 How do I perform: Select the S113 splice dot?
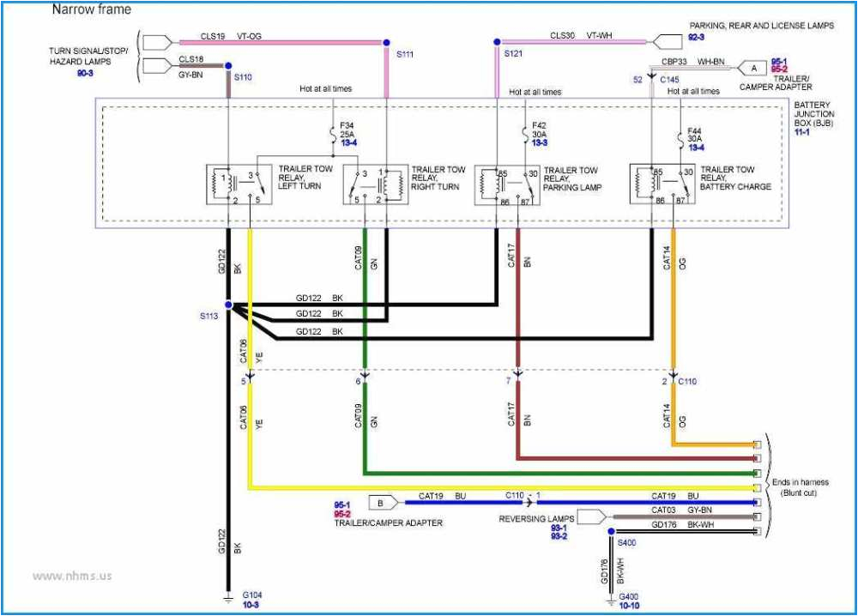pos(228,305)
